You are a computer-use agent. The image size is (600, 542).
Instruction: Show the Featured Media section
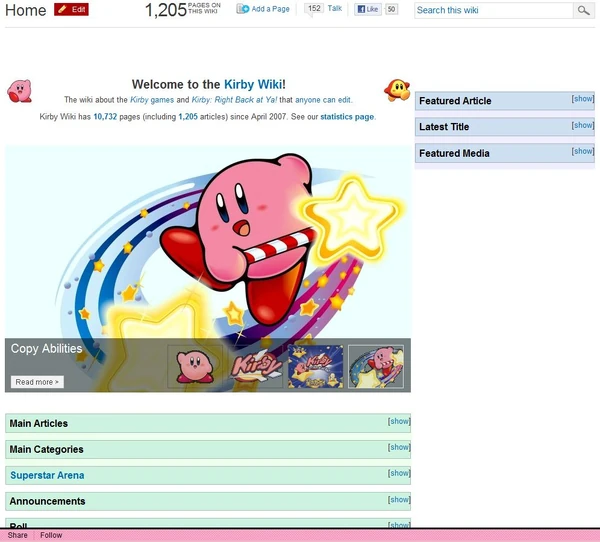(583, 151)
